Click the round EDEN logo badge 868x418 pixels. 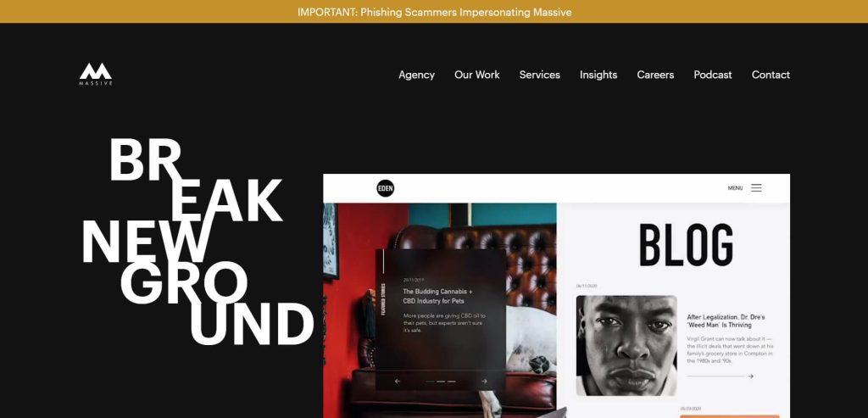tap(386, 188)
